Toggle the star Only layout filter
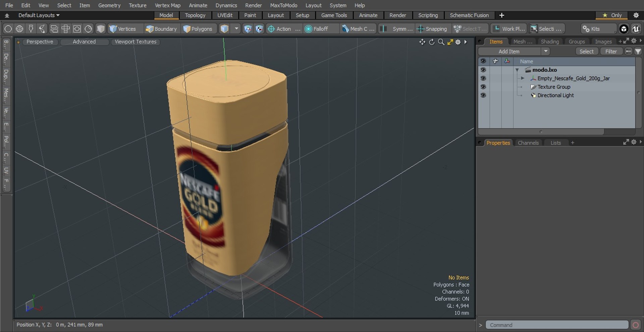644x332 pixels. [612, 15]
